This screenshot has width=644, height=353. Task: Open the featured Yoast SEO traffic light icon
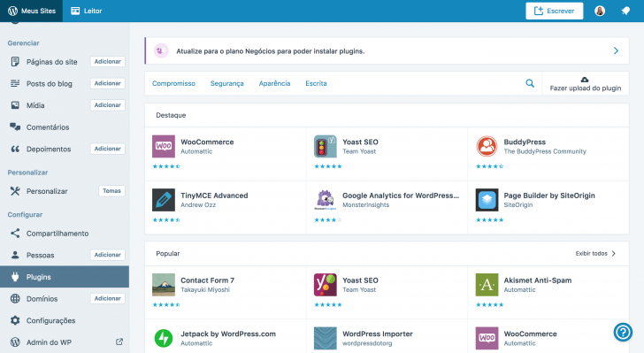326,146
